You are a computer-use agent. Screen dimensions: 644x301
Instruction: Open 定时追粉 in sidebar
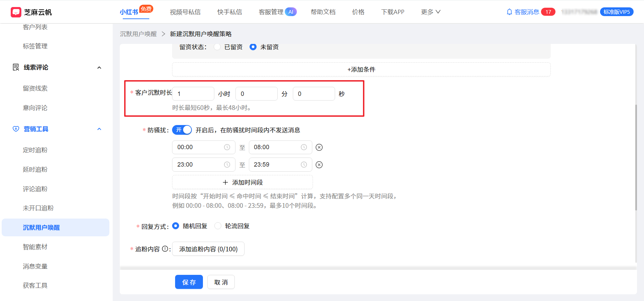[x=35, y=150]
